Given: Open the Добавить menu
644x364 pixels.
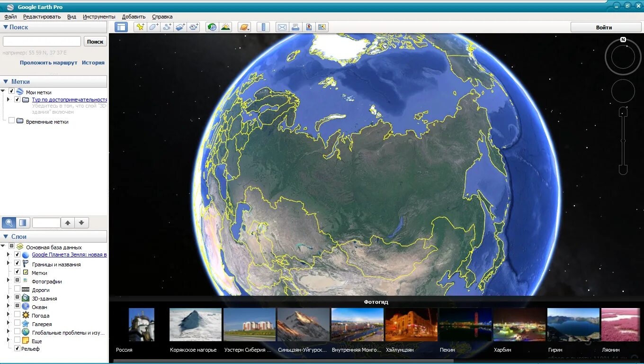Looking at the screenshot, I should pos(134,16).
